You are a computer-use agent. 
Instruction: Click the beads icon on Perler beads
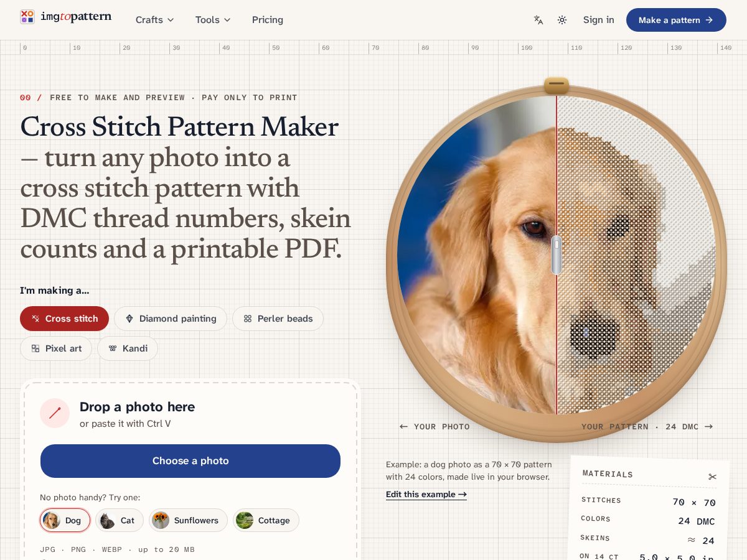[248, 319]
